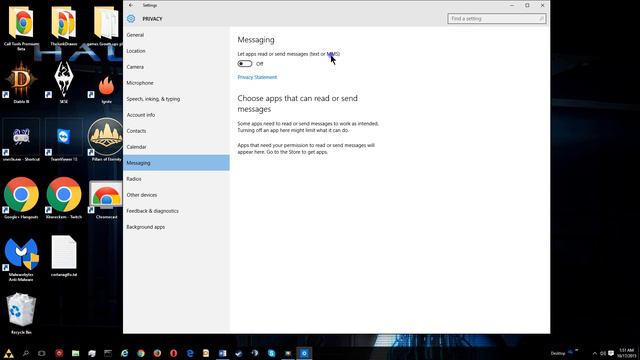Screen dimensions: 640x360
Task: Open the Microphone privacy section
Action: click(x=176, y=83)
